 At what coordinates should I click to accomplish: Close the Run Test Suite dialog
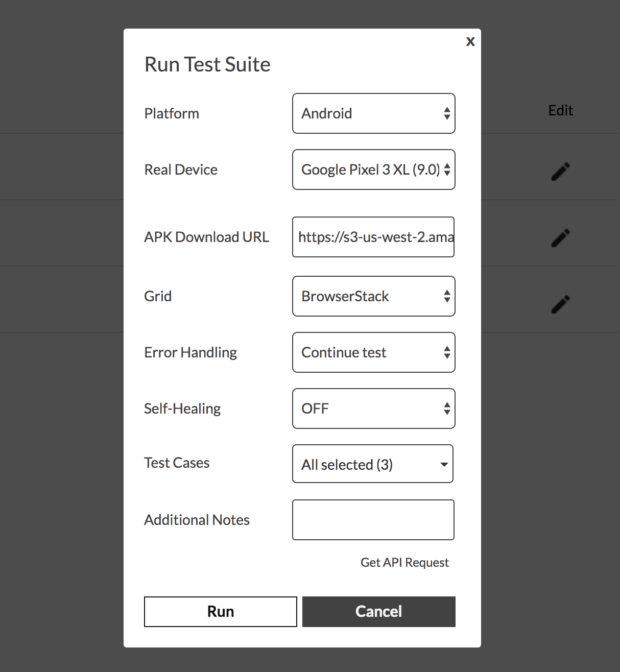470,41
